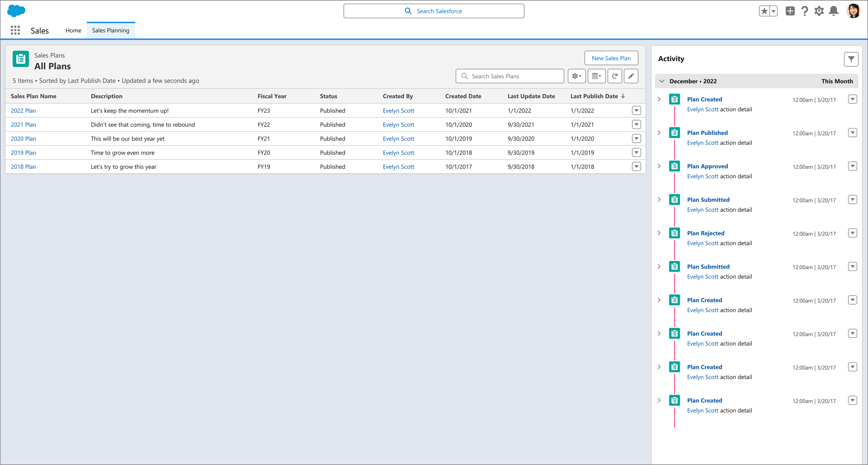Expand the 2021 Plan row action dropdown
The width and height of the screenshot is (868, 465).
[637, 125]
